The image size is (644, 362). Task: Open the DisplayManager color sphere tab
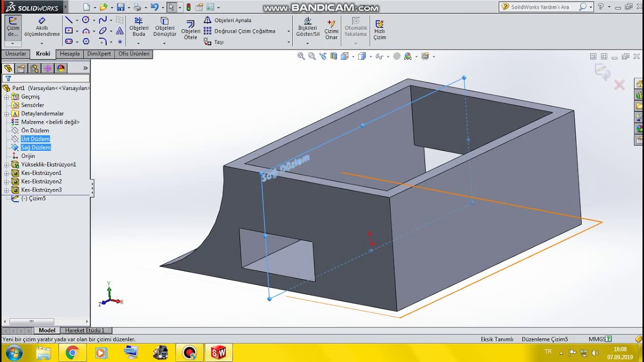click(x=61, y=68)
